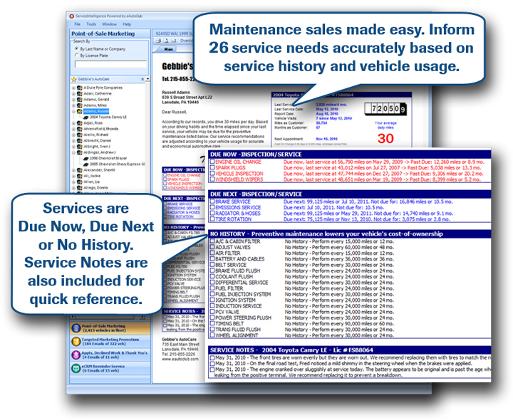Click the Print icon in document toolbar
Screen dimensions: 513x420
pyautogui.click(x=158, y=41)
